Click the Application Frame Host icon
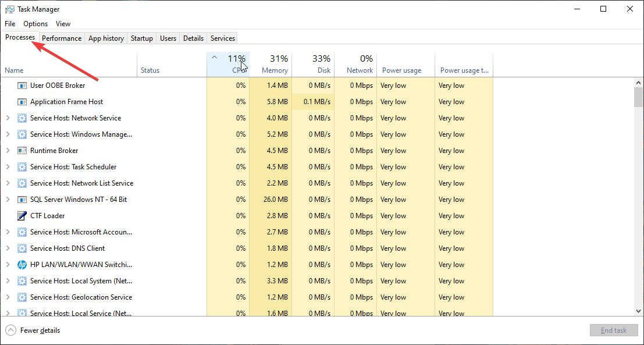The height and width of the screenshot is (345, 644). (x=22, y=102)
